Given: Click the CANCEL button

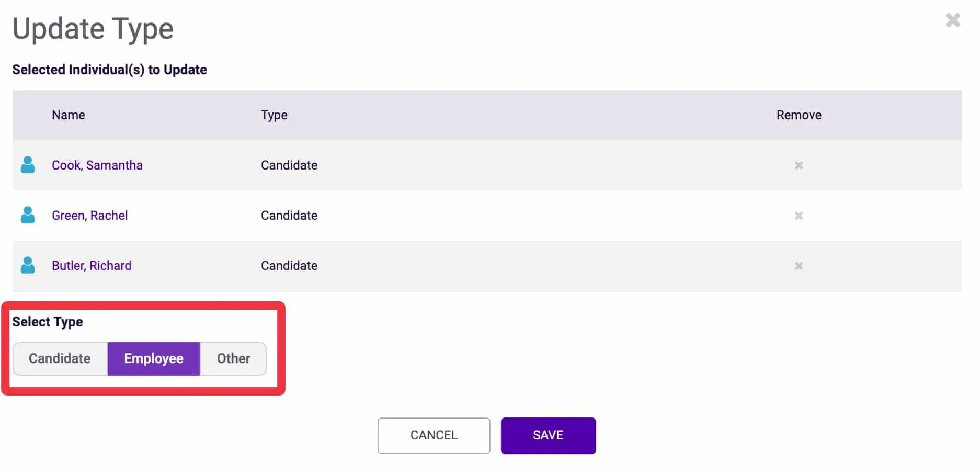Looking at the screenshot, I should pyautogui.click(x=434, y=435).
